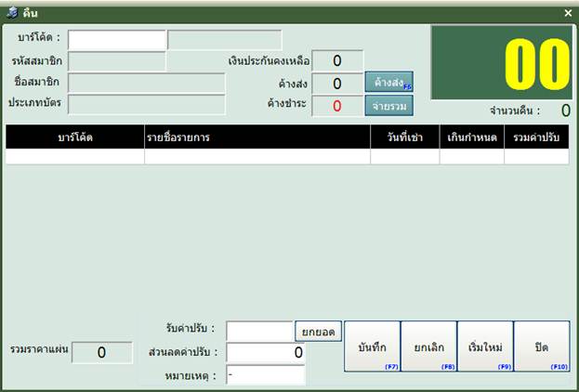Click the บาร์โค้ด input field
579x392 pixels.
coord(117,39)
